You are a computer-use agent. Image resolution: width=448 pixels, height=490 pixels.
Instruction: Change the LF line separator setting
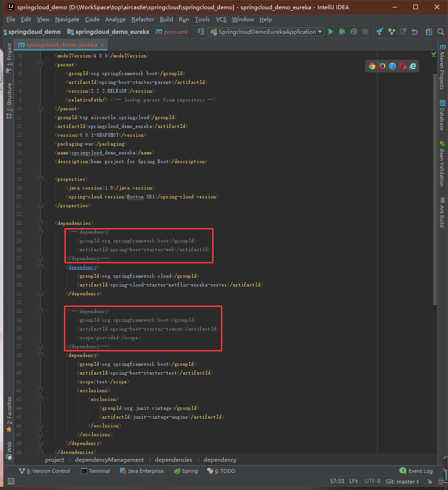click(x=353, y=482)
